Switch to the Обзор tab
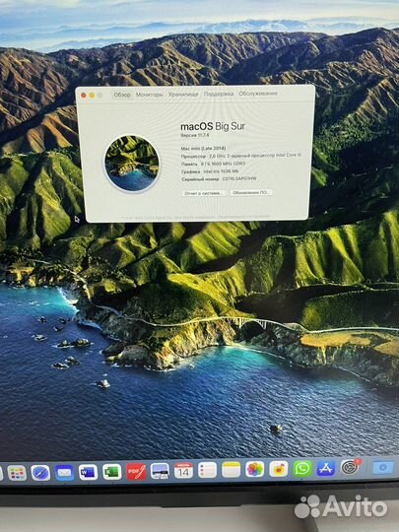Image resolution: width=399 pixels, height=532 pixels. click(122, 95)
